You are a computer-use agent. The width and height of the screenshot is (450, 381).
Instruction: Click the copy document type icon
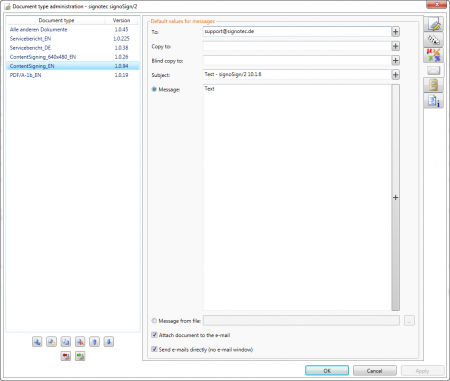pos(66,342)
